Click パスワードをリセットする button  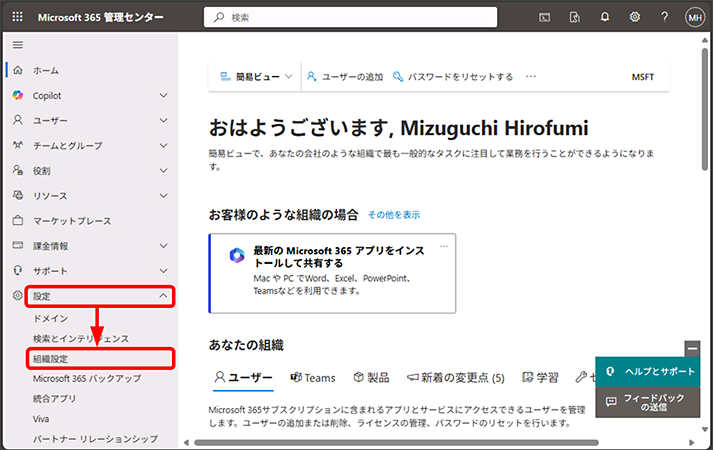click(453, 77)
